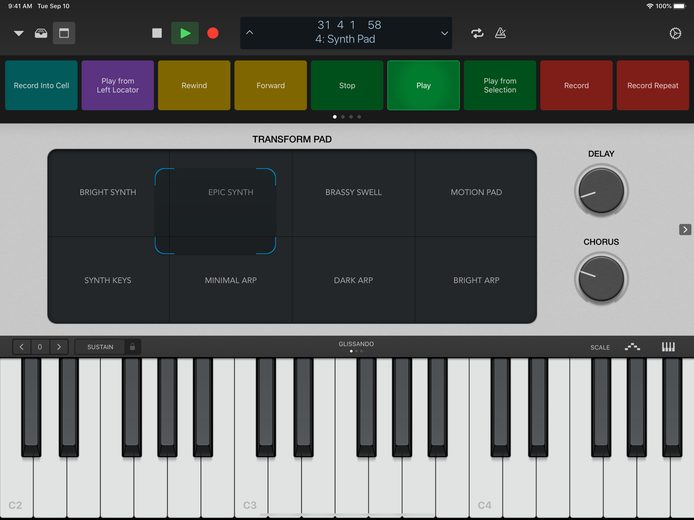Tap the yellow Rewind button
Image resolution: width=694 pixels, height=520 pixels.
click(x=194, y=85)
